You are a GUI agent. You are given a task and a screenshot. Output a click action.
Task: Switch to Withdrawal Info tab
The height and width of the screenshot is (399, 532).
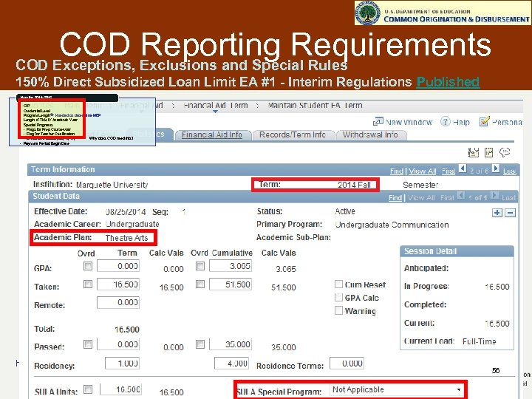tap(370, 135)
